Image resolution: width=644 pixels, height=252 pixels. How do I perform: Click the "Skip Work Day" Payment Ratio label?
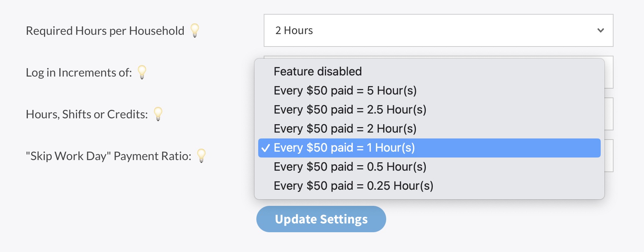click(109, 156)
